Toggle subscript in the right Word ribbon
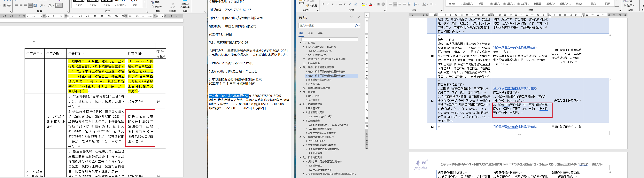The width and height of the screenshot is (644, 178). (x=345, y=4)
